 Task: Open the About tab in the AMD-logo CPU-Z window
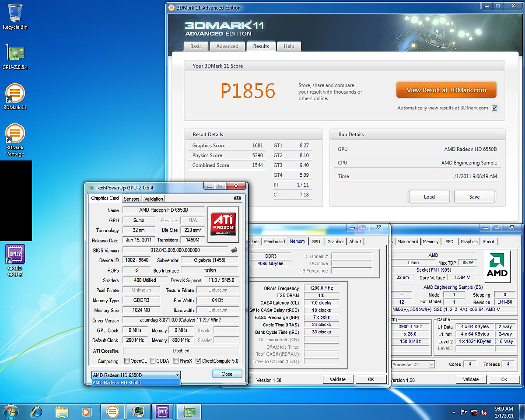click(x=489, y=241)
